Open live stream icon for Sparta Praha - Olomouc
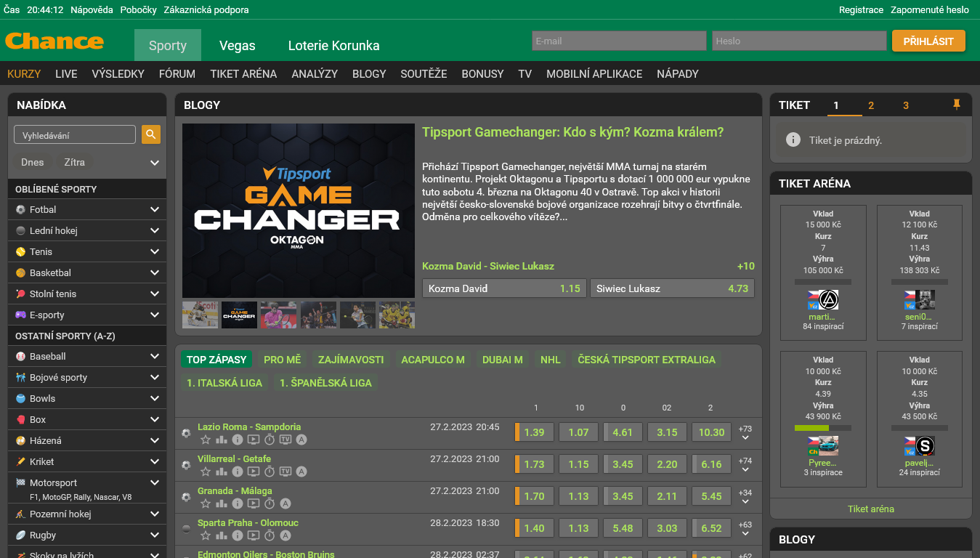The width and height of the screenshot is (980, 558). point(254,535)
